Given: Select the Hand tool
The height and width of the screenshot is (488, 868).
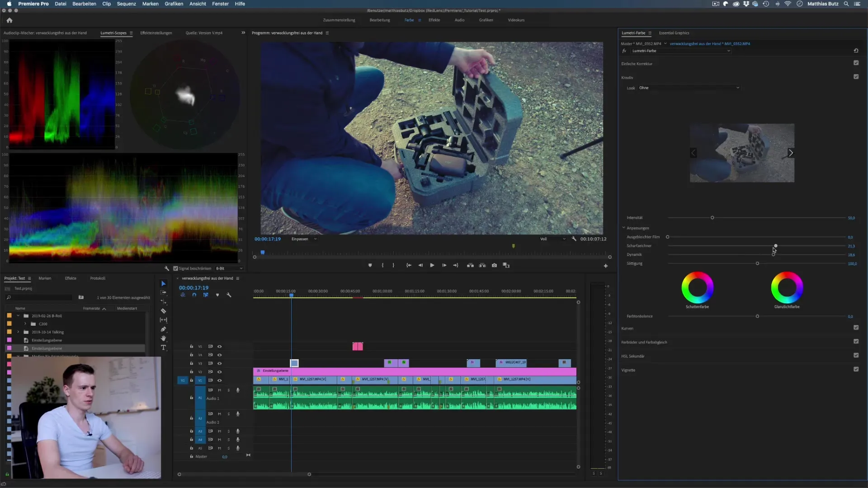Looking at the screenshot, I should pyautogui.click(x=164, y=338).
